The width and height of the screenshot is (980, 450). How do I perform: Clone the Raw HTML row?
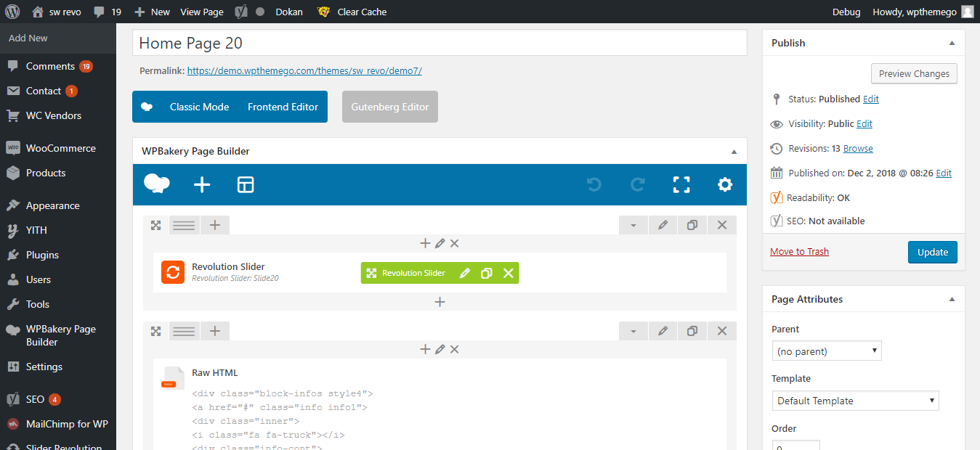[x=692, y=331]
